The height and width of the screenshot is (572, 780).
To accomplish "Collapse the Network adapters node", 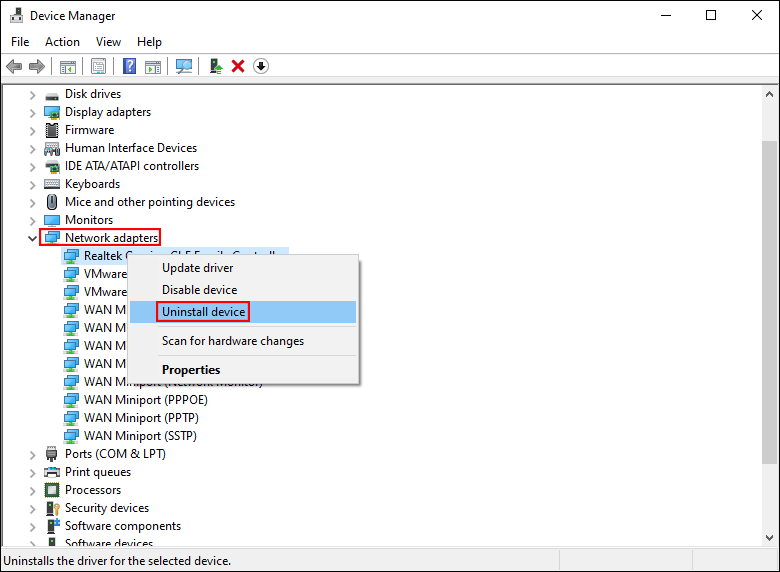I will point(33,238).
